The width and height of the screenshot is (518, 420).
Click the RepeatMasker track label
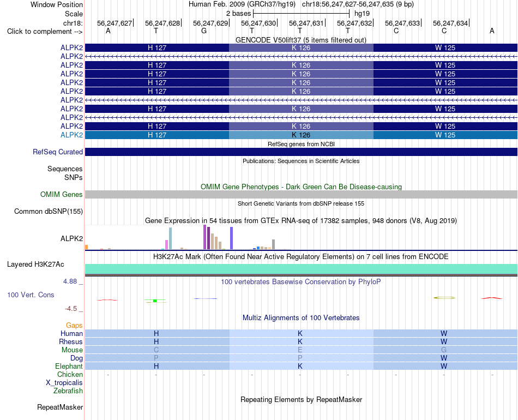coord(60,407)
